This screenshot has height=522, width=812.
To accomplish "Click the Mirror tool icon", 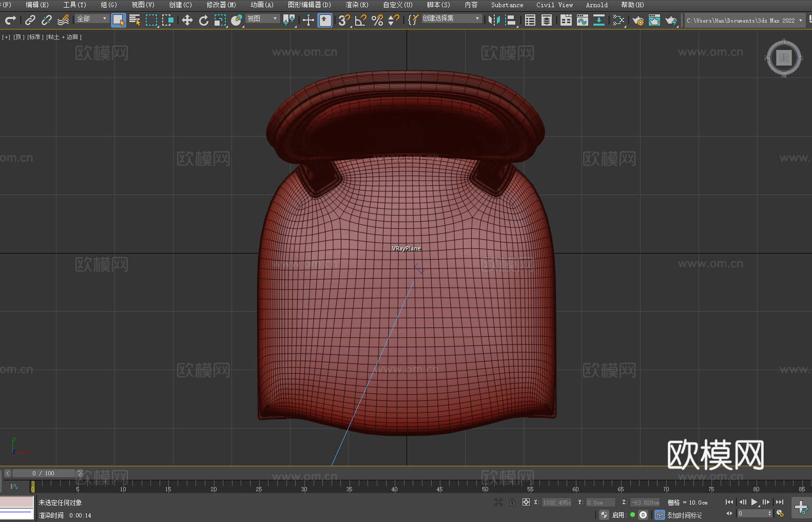I will point(494,20).
